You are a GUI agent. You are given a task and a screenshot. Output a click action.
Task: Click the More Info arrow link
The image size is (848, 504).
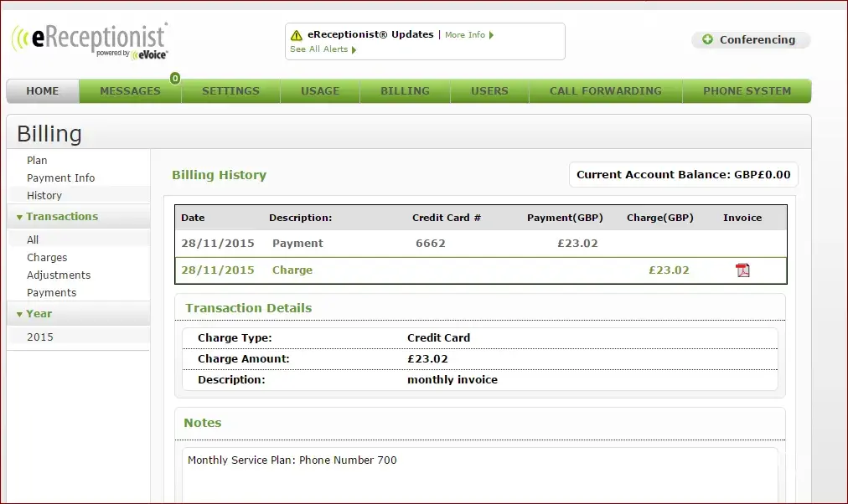(x=468, y=35)
